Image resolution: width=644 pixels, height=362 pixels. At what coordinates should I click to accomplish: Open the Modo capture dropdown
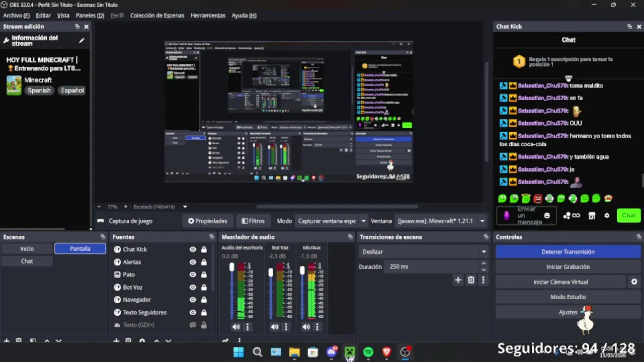[x=332, y=221]
